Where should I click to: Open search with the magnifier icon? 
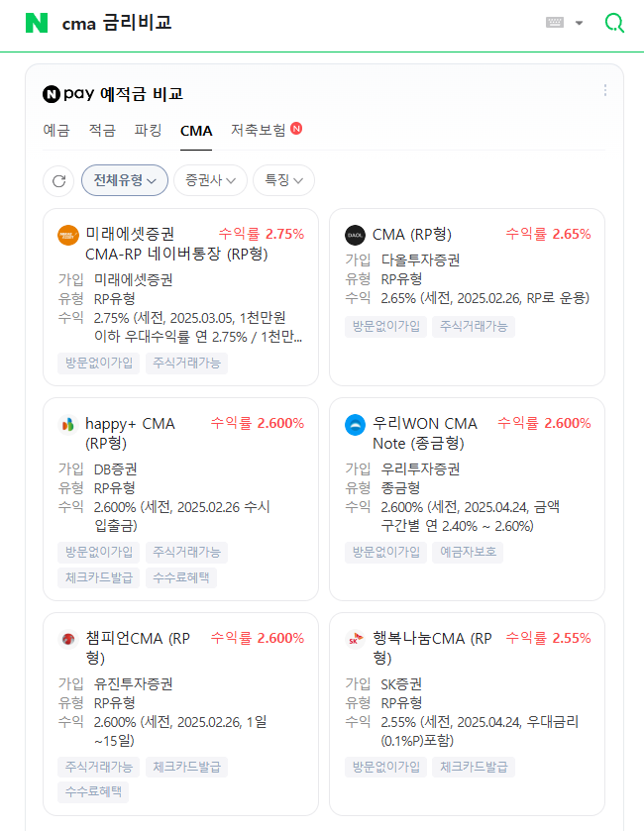[x=615, y=21]
